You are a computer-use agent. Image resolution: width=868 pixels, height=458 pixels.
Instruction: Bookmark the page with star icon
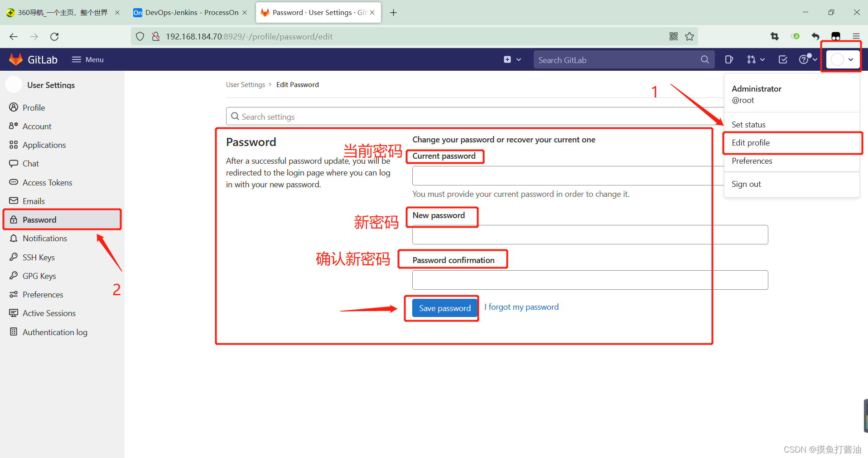point(690,36)
